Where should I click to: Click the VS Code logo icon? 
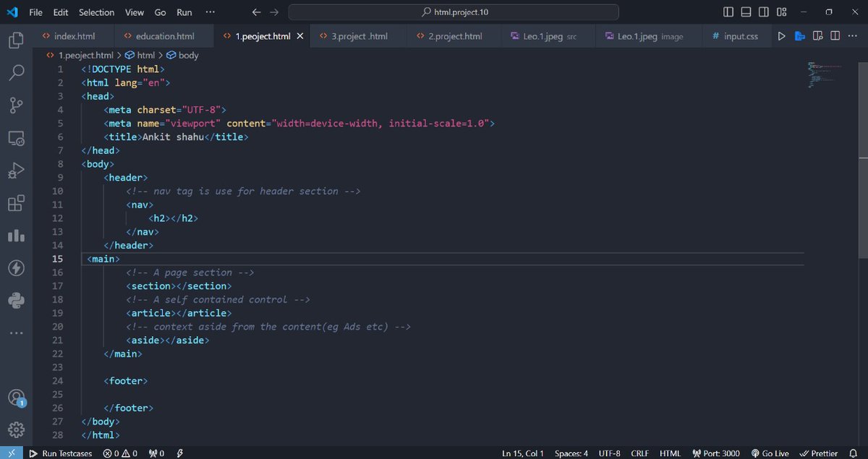tap(12, 12)
